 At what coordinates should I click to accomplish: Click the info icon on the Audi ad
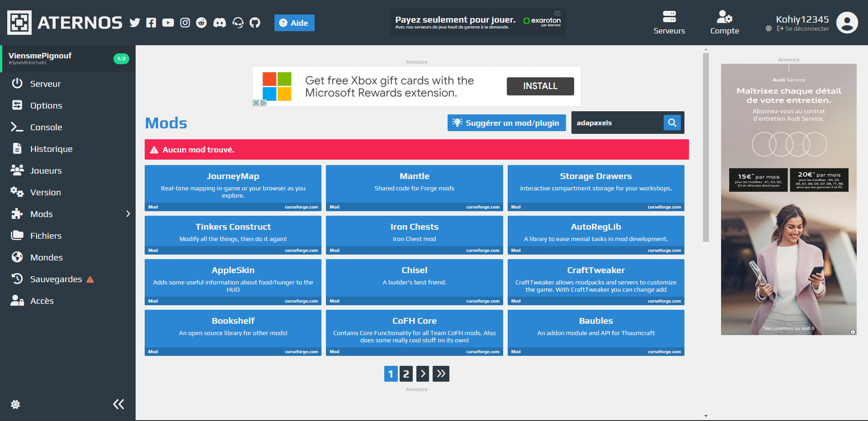pos(853,332)
